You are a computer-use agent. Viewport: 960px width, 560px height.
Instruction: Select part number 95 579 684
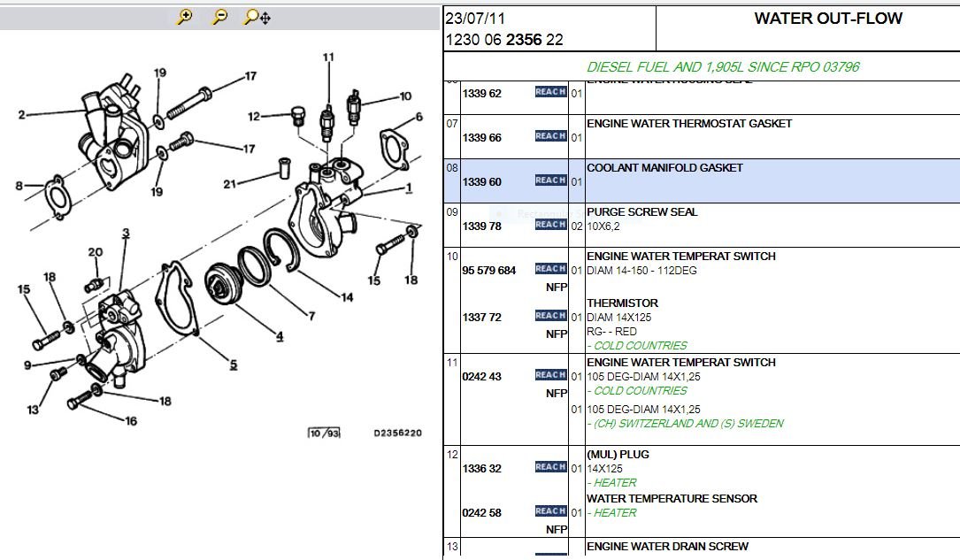click(x=488, y=271)
